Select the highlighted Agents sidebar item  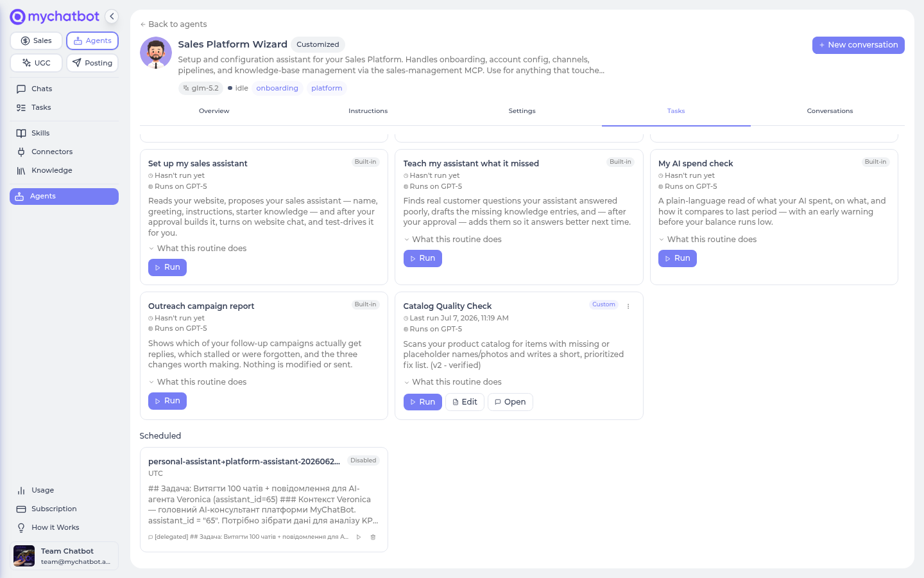point(64,197)
